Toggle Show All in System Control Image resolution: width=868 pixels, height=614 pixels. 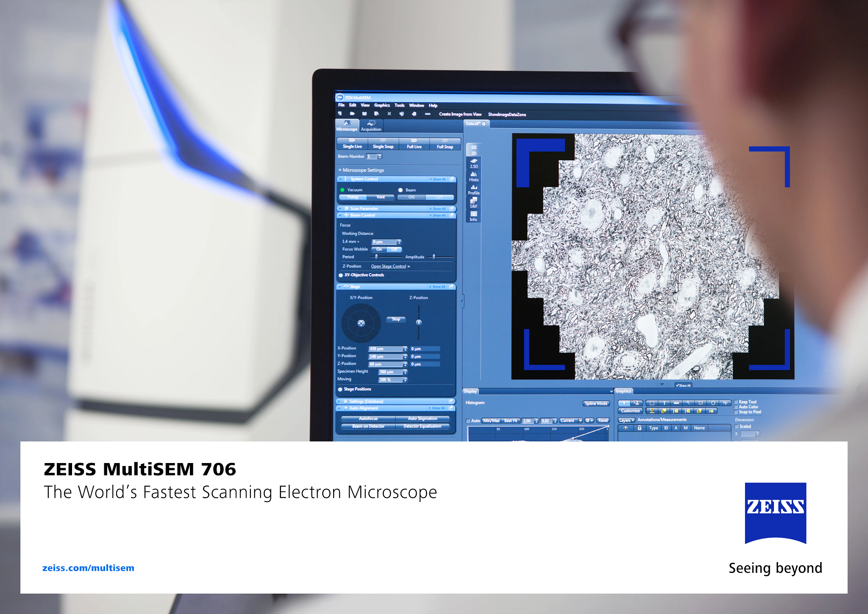[437, 179]
